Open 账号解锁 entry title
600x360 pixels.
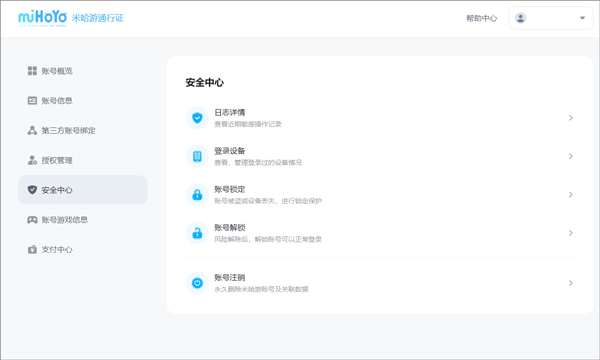tap(230, 228)
